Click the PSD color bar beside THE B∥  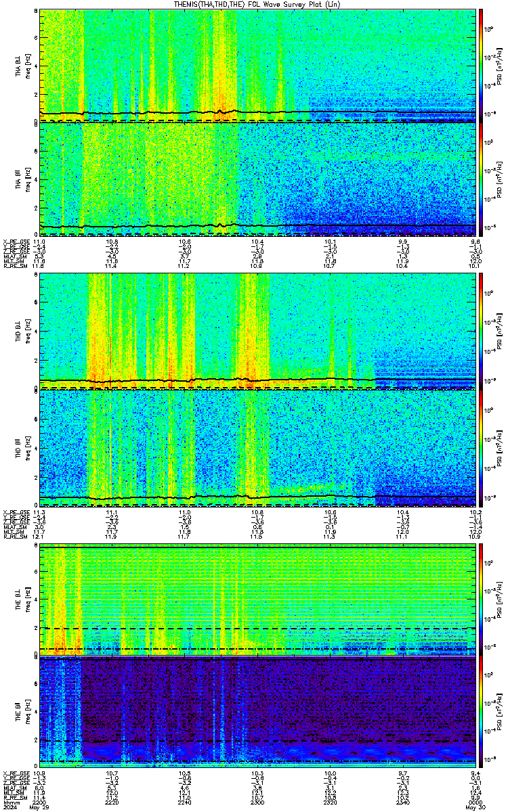pyautogui.click(x=482, y=713)
